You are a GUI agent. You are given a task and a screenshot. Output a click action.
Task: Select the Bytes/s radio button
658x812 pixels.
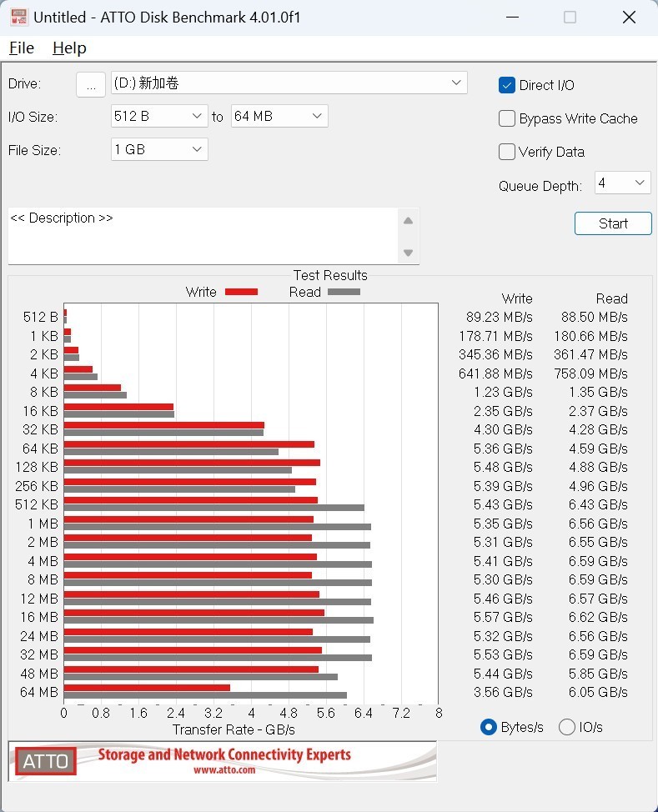point(489,727)
